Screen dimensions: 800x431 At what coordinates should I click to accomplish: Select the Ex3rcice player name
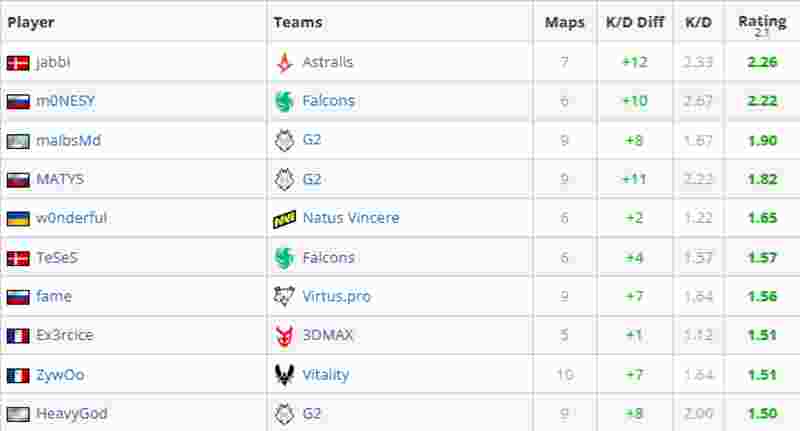[64, 335]
